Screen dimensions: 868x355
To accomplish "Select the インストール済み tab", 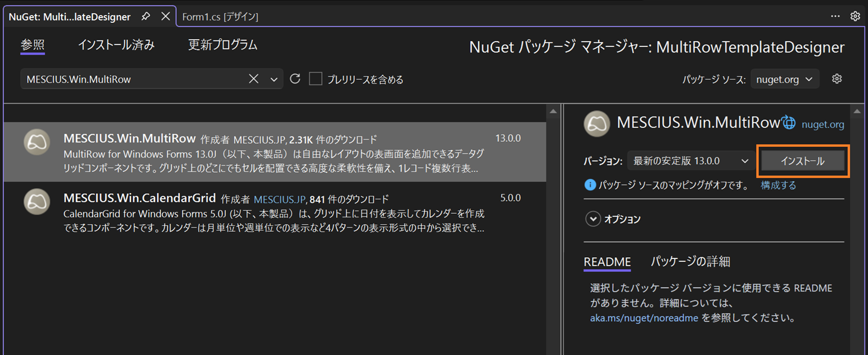I will click(x=116, y=45).
